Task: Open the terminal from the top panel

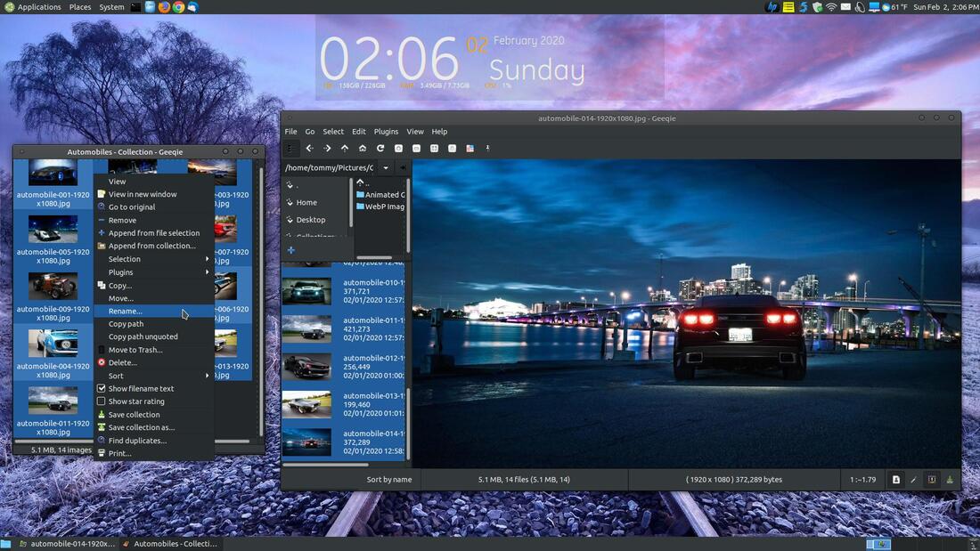Action: [135, 7]
